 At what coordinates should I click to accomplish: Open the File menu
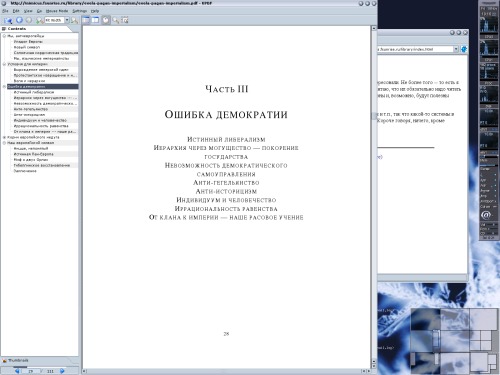pos(5,11)
